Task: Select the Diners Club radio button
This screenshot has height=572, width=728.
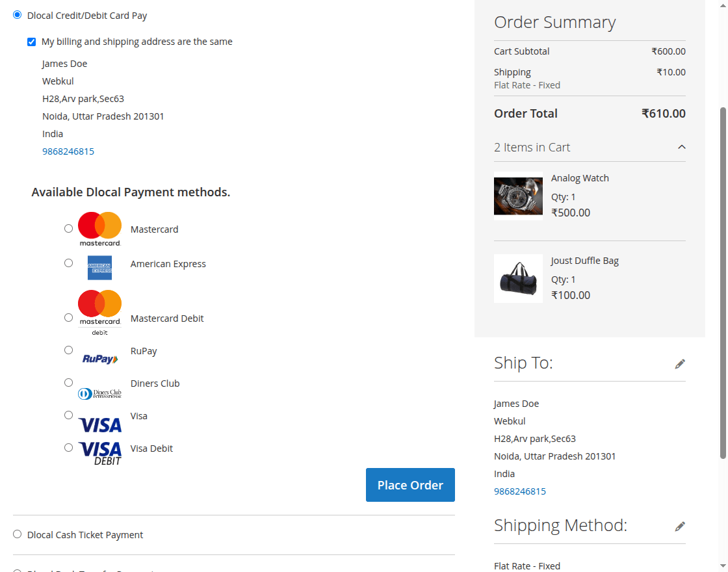Action: pyautogui.click(x=68, y=382)
